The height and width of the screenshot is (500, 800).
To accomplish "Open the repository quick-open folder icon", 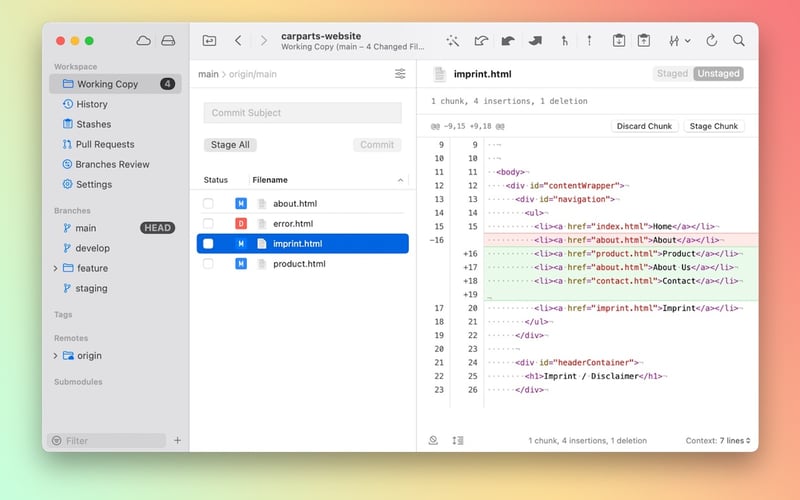I will tap(209, 41).
